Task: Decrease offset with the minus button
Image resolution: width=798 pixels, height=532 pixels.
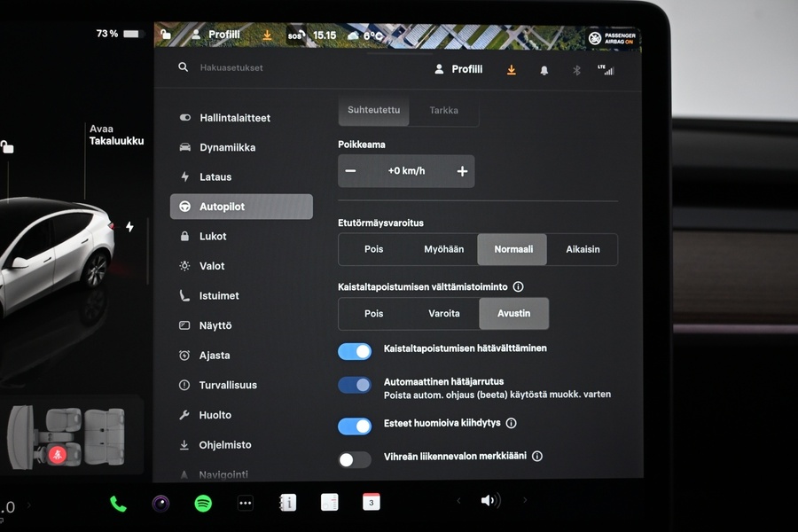Action: [350, 171]
